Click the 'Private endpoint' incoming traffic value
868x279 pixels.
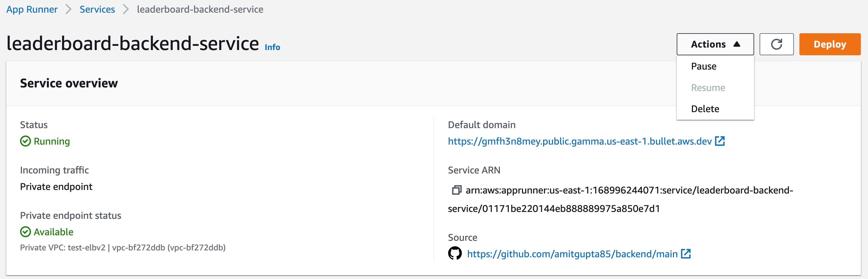coord(56,187)
